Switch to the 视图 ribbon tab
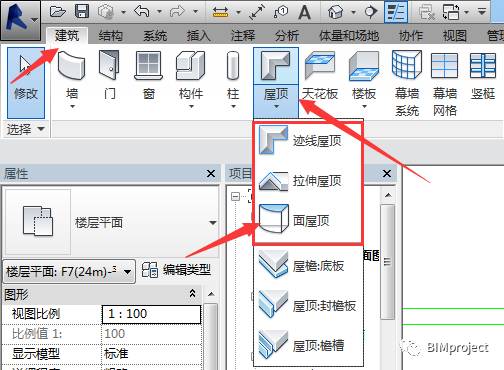The width and height of the screenshot is (504, 370). [455, 35]
